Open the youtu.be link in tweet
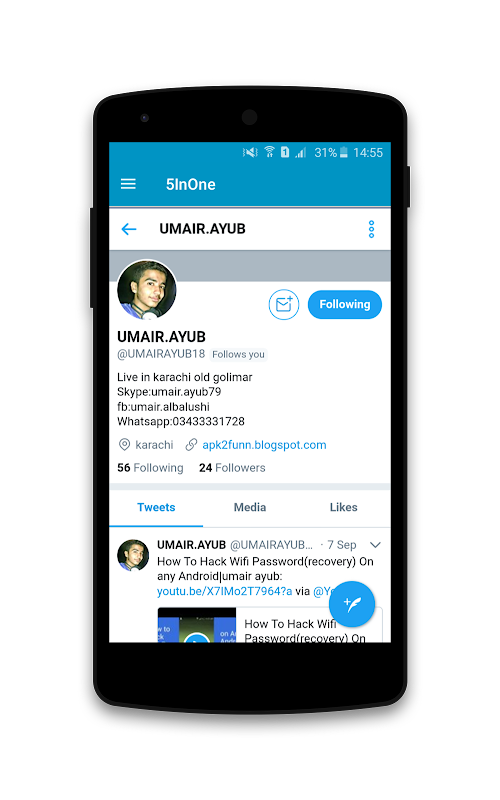The image size is (500, 800). point(224,591)
